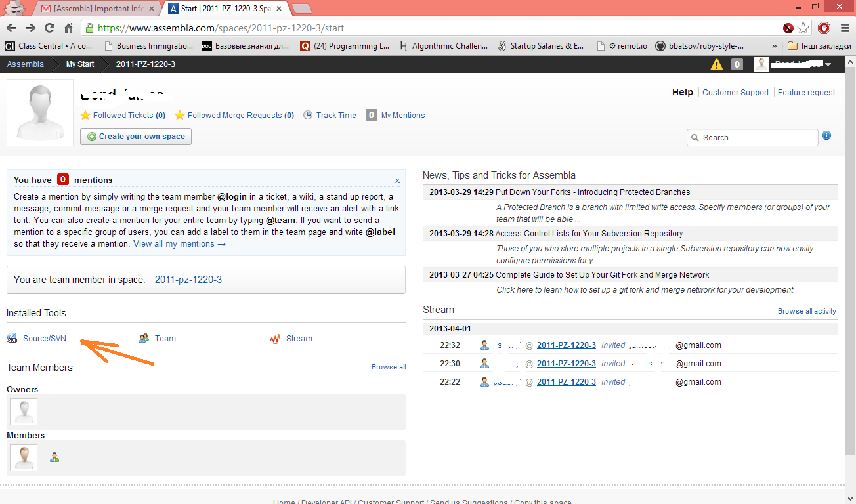Click View all my mentions link
Viewport: 856px width, 504px height.
pos(179,244)
